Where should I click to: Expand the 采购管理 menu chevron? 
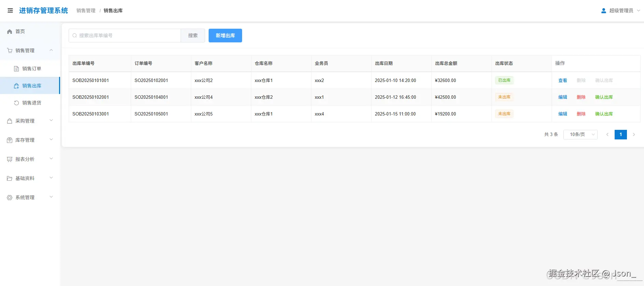51,120
